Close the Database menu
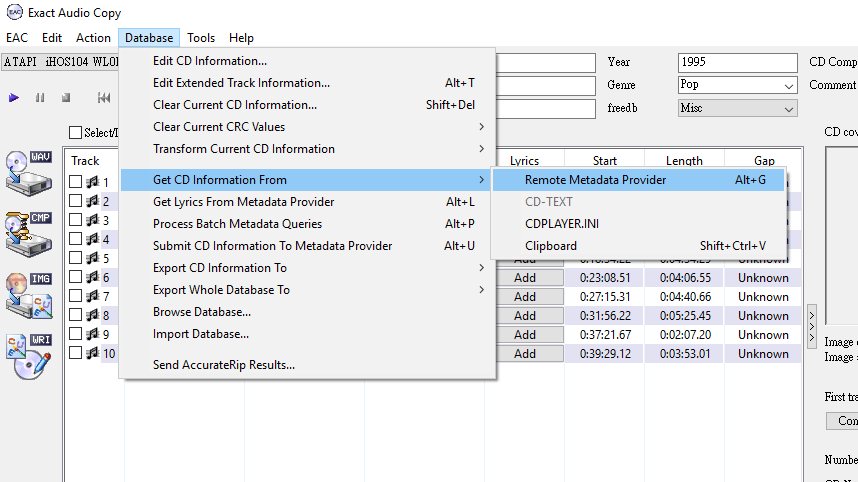The image size is (858, 482). 149,38
